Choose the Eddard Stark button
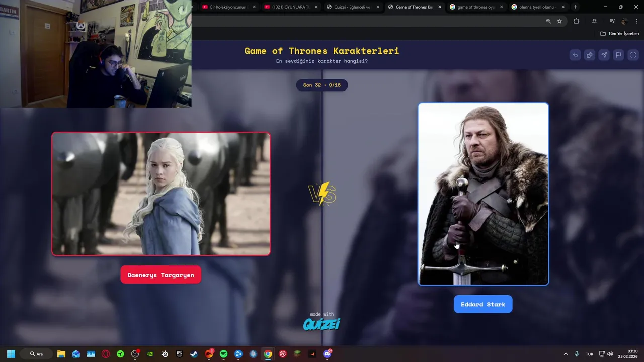Screen dimensions: 644x362 (x=483, y=304)
